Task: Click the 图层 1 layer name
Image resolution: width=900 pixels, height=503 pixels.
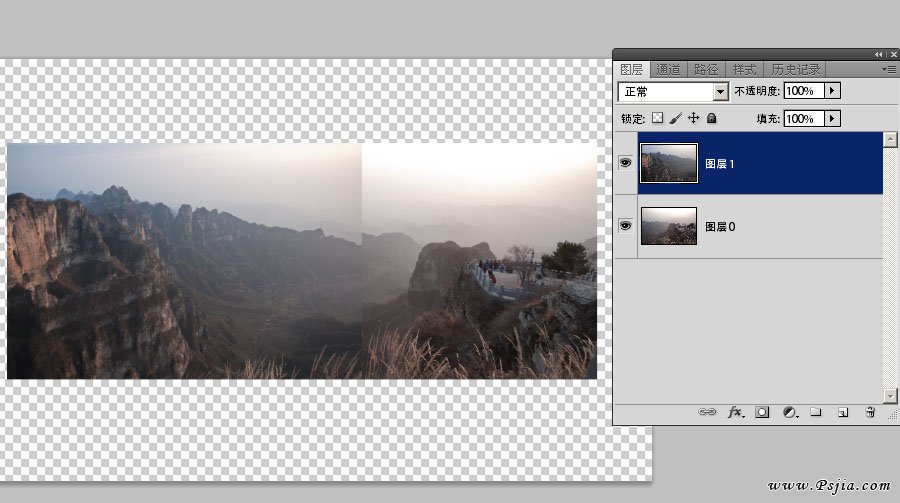Action: pos(719,164)
